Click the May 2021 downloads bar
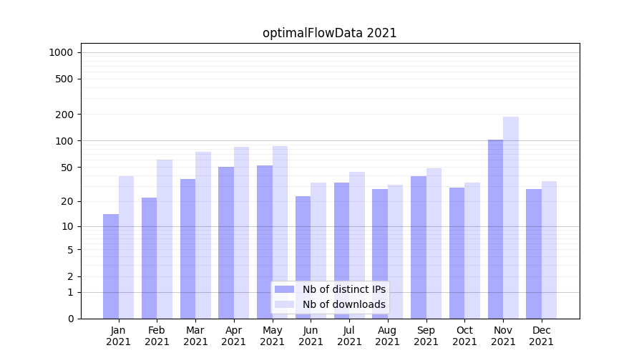644x358 pixels. click(280, 232)
